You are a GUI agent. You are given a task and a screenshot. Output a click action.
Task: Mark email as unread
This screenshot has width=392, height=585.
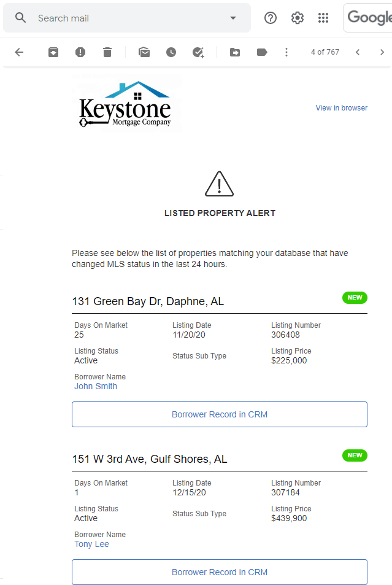tap(144, 52)
